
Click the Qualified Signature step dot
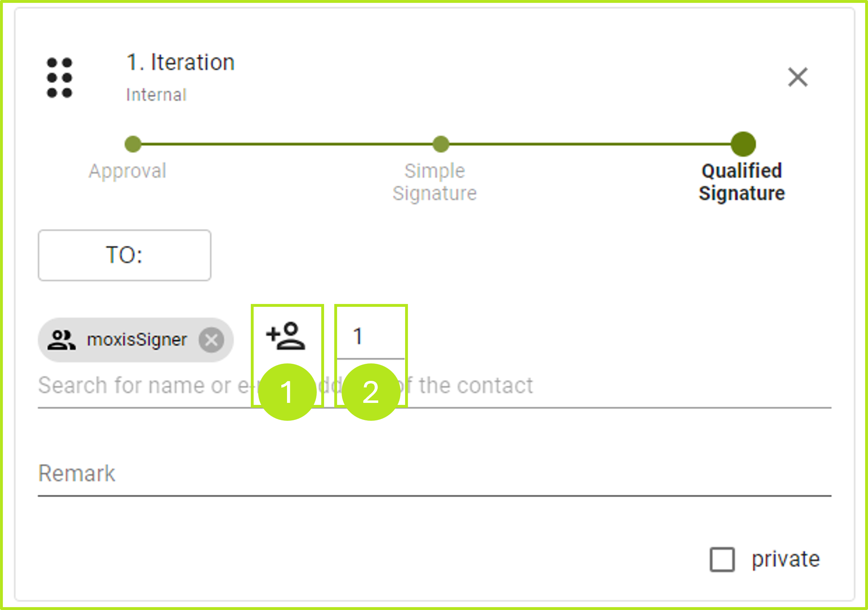pyautogui.click(x=743, y=144)
